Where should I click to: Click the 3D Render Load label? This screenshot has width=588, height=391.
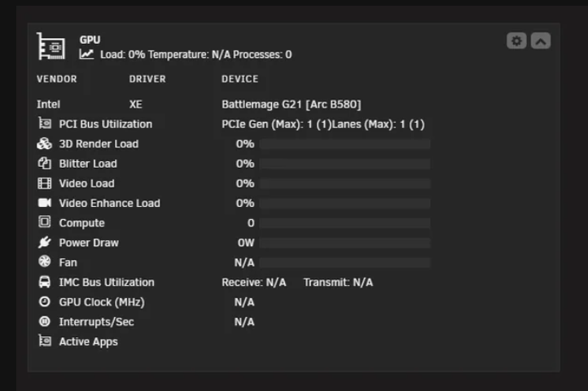[99, 144]
